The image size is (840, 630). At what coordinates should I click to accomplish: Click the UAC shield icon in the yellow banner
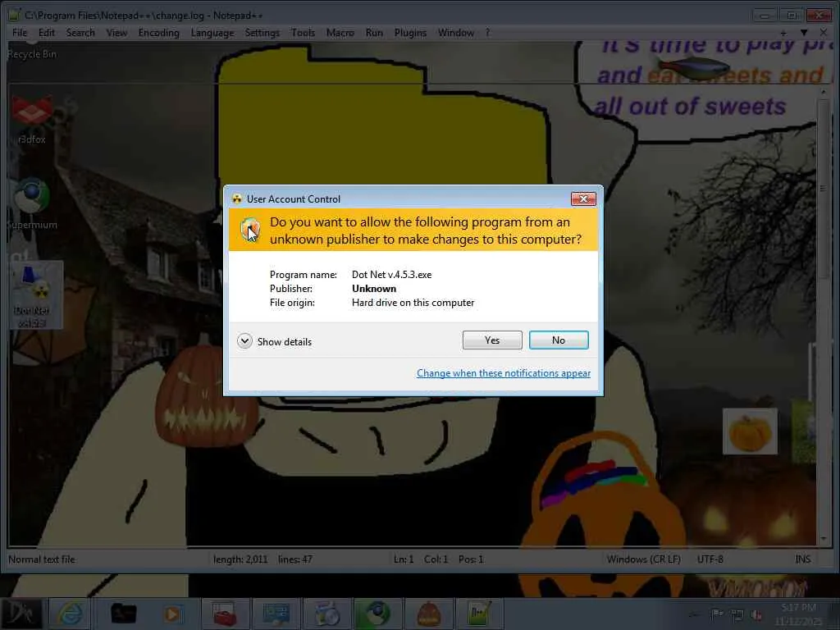250,231
